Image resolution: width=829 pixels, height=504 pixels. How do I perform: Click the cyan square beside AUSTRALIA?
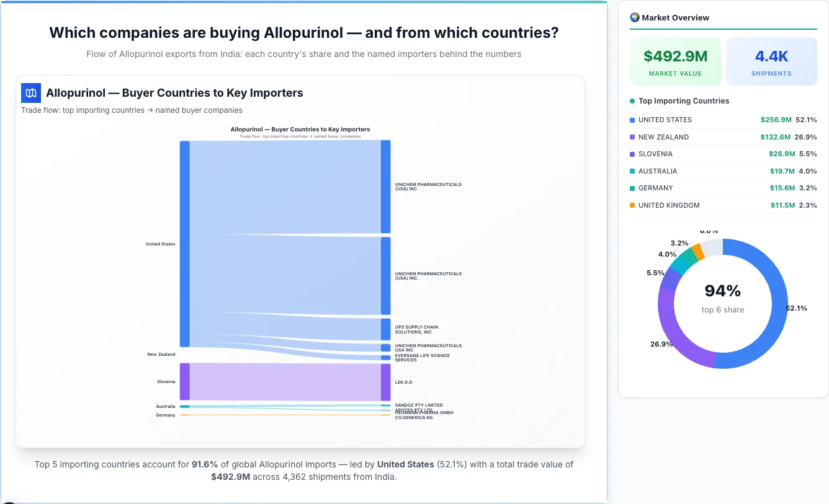coord(631,171)
